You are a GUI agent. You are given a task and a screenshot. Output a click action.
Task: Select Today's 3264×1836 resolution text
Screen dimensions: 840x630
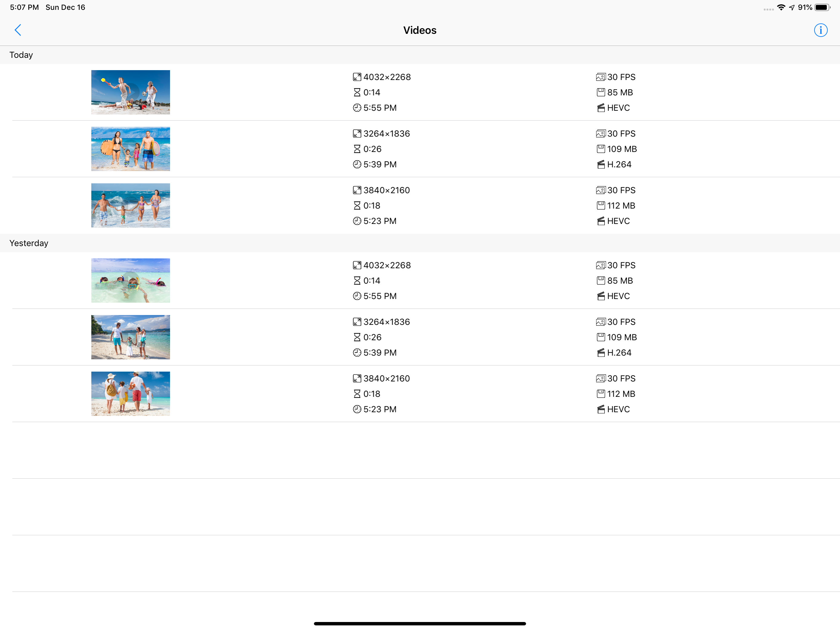386,134
